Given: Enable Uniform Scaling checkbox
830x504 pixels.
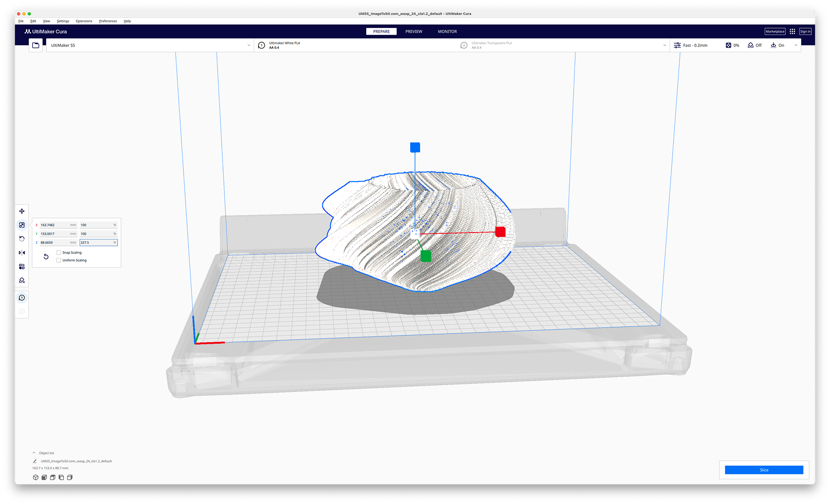Looking at the screenshot, I should click(x=59, y=260).
